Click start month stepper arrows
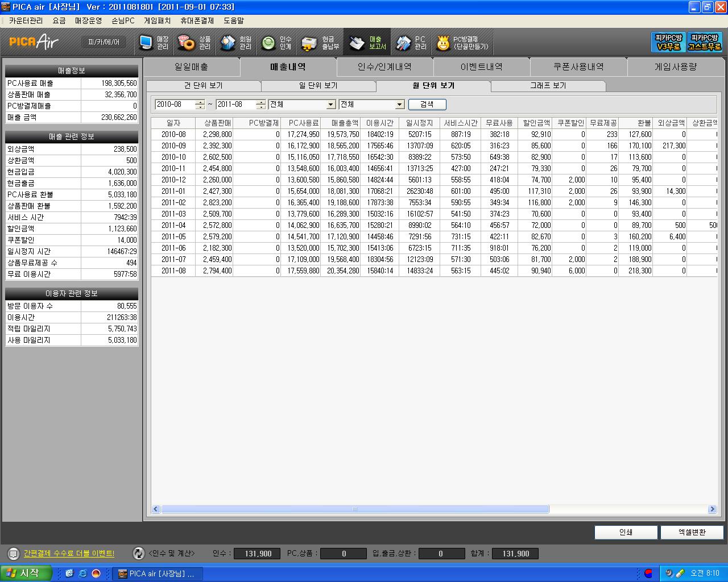Image resolution: width=728 pixels, height=582 pixels. pos(200,105)
